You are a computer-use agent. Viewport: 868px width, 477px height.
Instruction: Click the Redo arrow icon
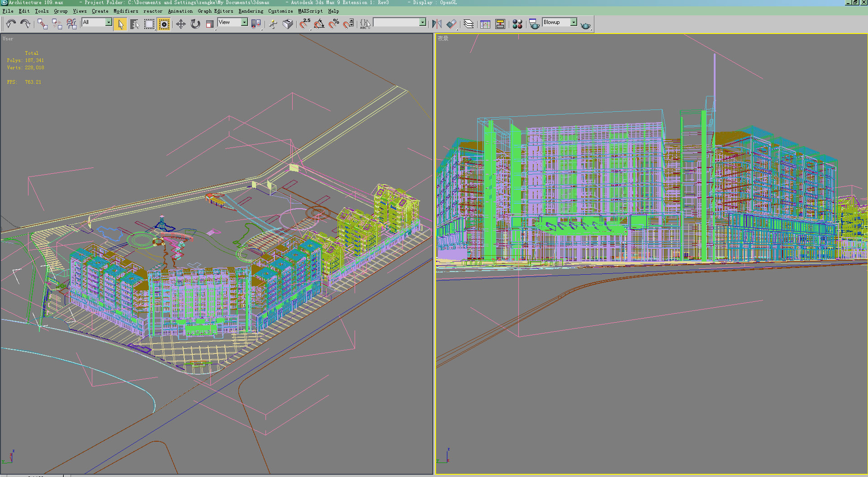[25, 24]
